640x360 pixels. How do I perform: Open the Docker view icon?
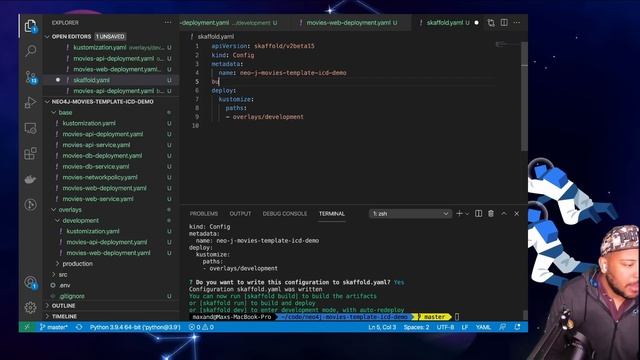(31, 179)
